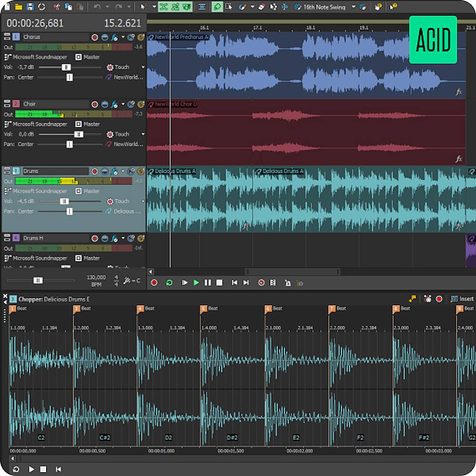Click the Save project icon in toolbar
This screenshot has height=476, width=476.
pos(30,7)
